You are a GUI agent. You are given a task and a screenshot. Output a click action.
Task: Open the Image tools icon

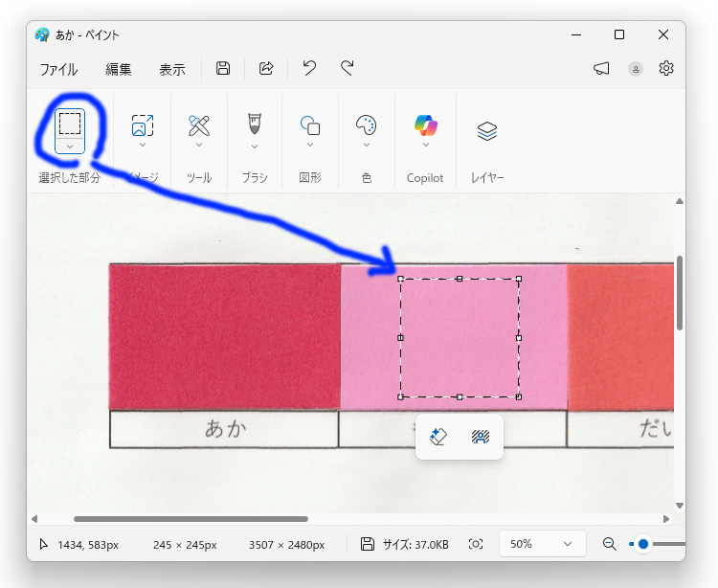pyautogui.click(x=143, y=124)
